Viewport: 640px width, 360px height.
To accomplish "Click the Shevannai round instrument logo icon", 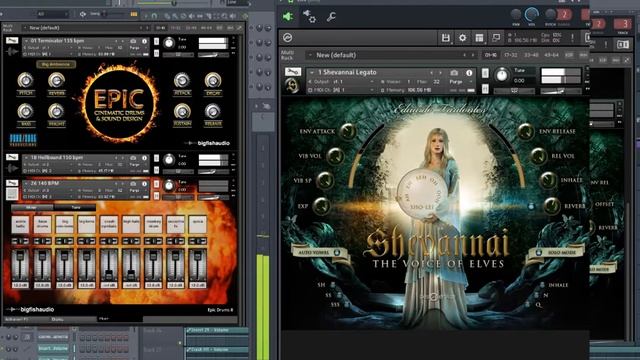I will click(x=292, y=86).
